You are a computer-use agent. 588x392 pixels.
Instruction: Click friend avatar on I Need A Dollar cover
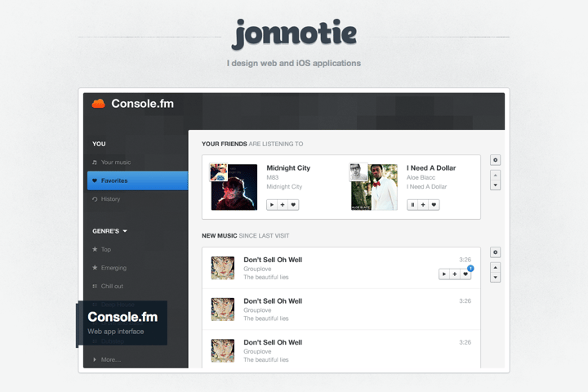359,172
